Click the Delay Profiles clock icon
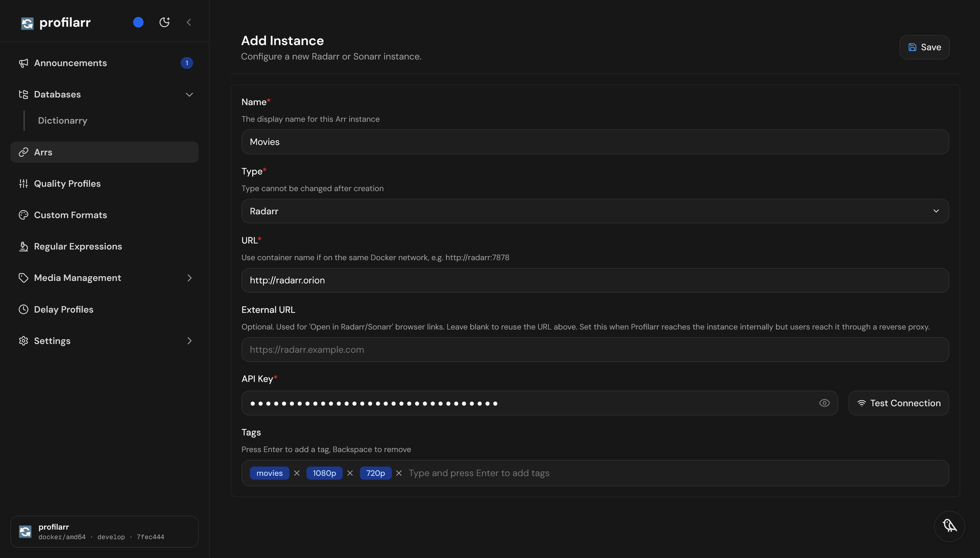The width and height of the screenshot is (980, 558). point(24,309)
